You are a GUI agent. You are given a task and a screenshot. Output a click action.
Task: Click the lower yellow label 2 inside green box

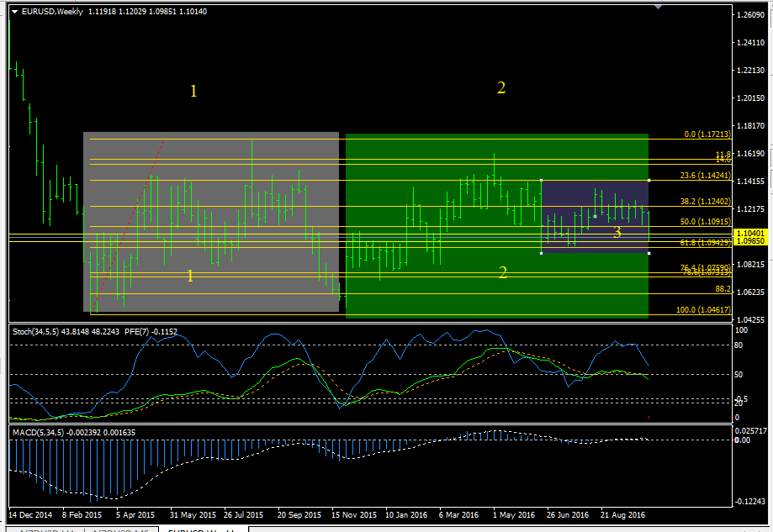502,272
